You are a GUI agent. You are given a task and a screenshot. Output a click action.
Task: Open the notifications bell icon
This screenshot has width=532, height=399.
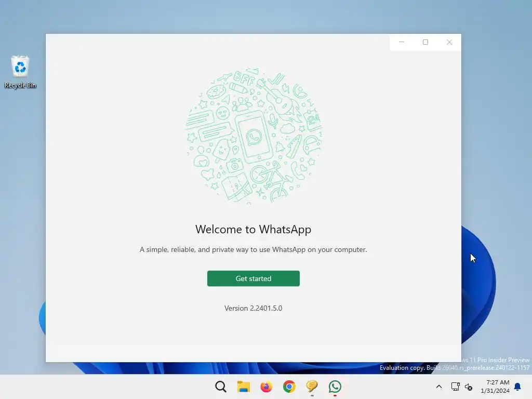[x=518, y=387]
